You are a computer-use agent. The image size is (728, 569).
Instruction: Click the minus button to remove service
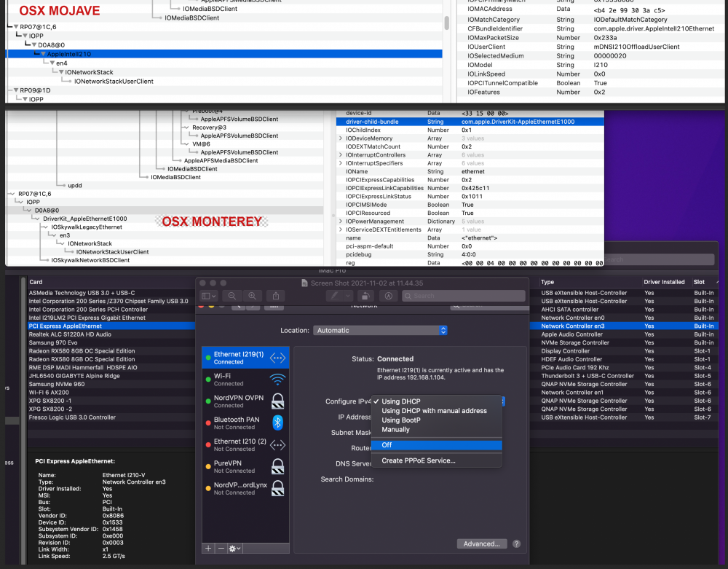(x=221, y=549)
